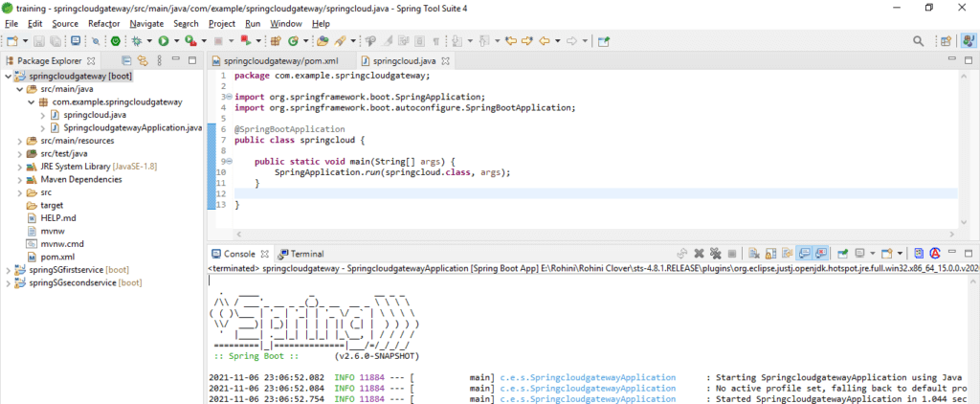Click Collapse All in Package Explorer

coord(126,60)
